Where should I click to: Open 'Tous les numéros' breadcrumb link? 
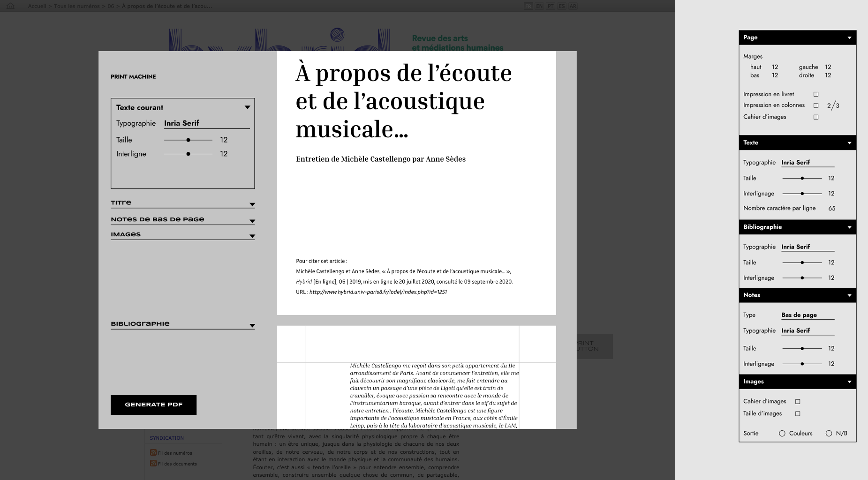click(x=76, y=6)
